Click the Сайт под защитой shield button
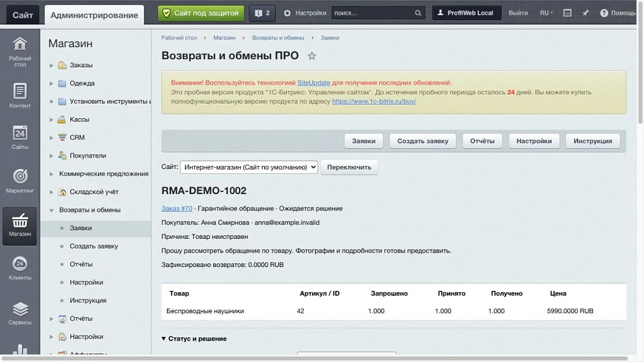This screenshot has height=362, width=644. [201, 13]
